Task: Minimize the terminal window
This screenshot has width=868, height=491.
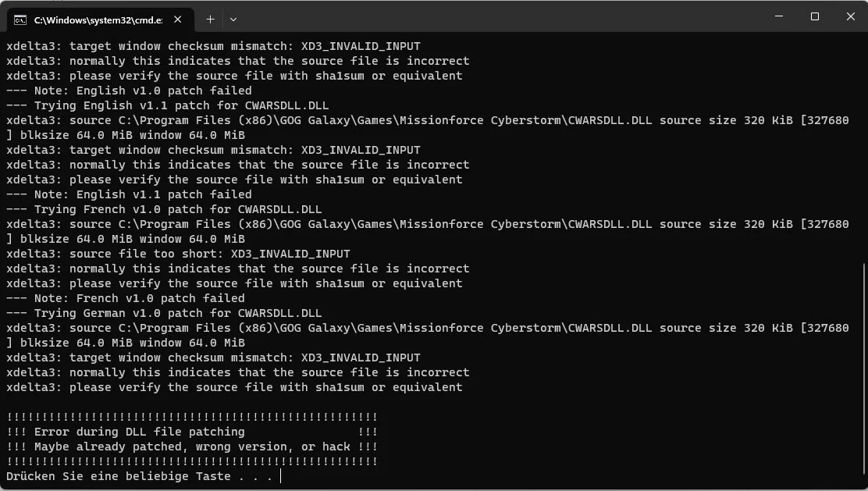Action: tap(779, 16)
